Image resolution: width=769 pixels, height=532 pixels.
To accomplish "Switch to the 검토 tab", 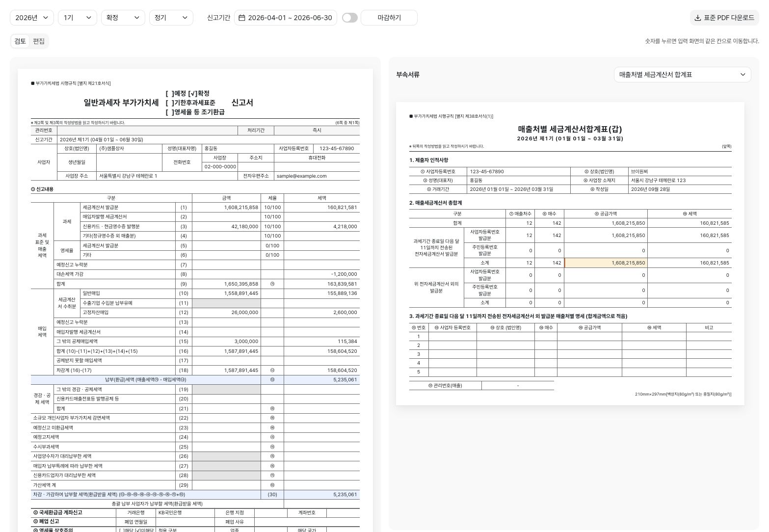I will coord(20,41).
